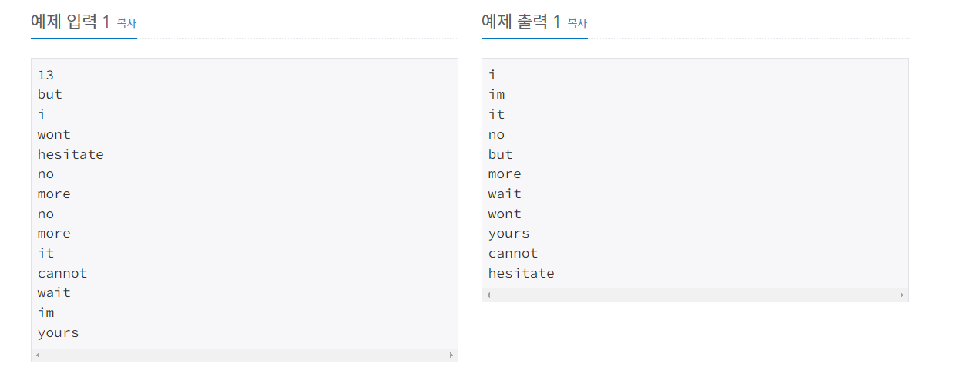Click 'yours' in the example input
The width and height of the screenshot is (980, 381).
tap(59, 332)
